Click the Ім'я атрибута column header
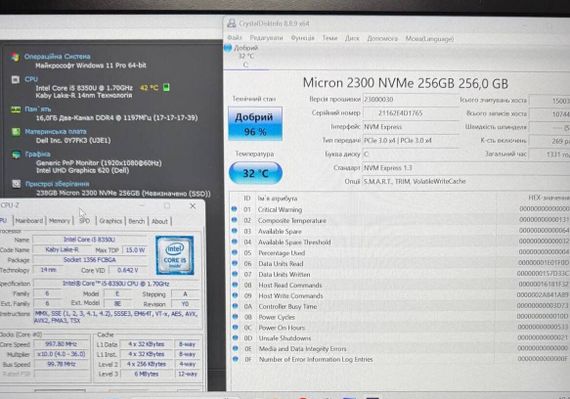570x399 pixels. point(277,198)
